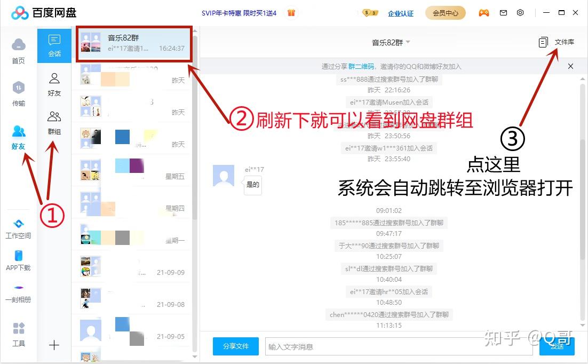Click the ei**17邀请hr**05加入会话 notice
The width and height of the screenshot is (588, 364).
pyautogui.click(x=389, y=291)
